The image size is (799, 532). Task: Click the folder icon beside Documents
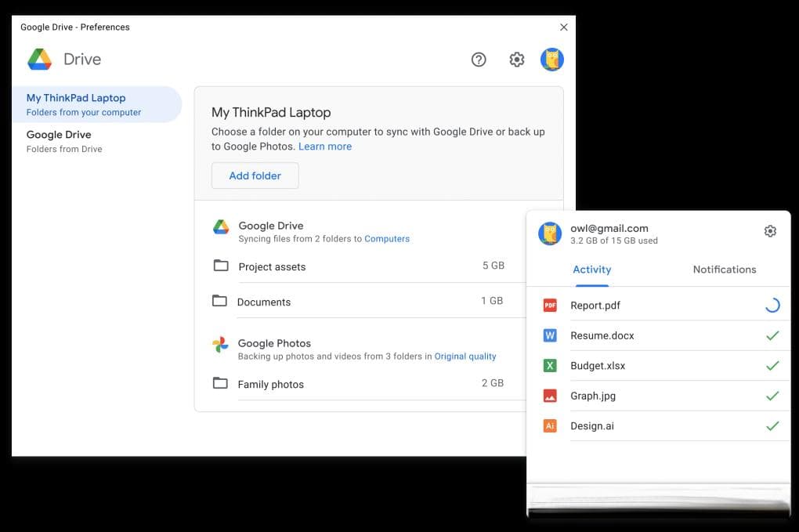click(x=219, y=301)
